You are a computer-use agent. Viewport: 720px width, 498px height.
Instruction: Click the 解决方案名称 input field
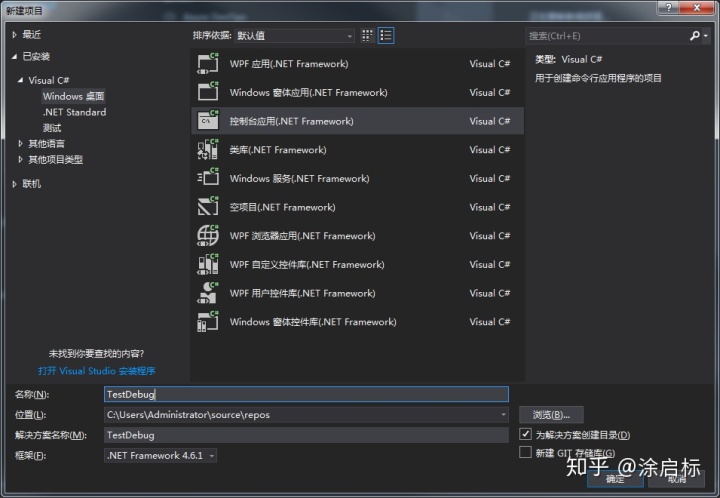pyautogui.click(x=306, y=435)
